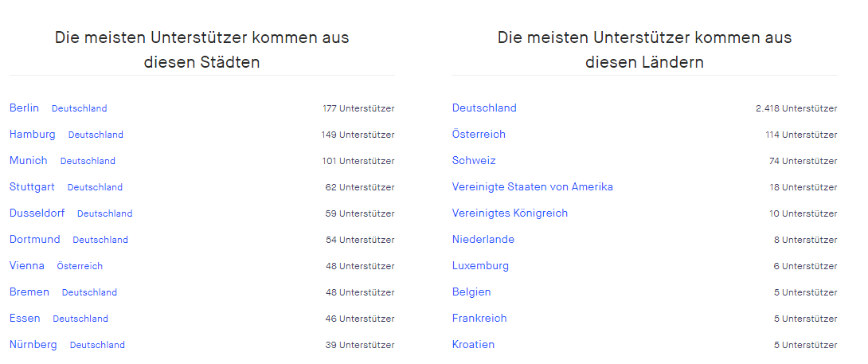The image size is (868, 364).
Task: Click Österreich next to Vienna
Action: click(80, 266)
